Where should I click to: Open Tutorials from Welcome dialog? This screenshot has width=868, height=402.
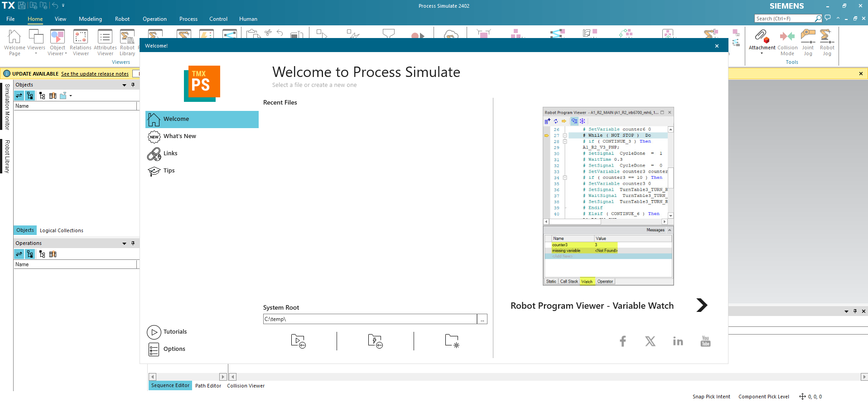tap(167, 332)
